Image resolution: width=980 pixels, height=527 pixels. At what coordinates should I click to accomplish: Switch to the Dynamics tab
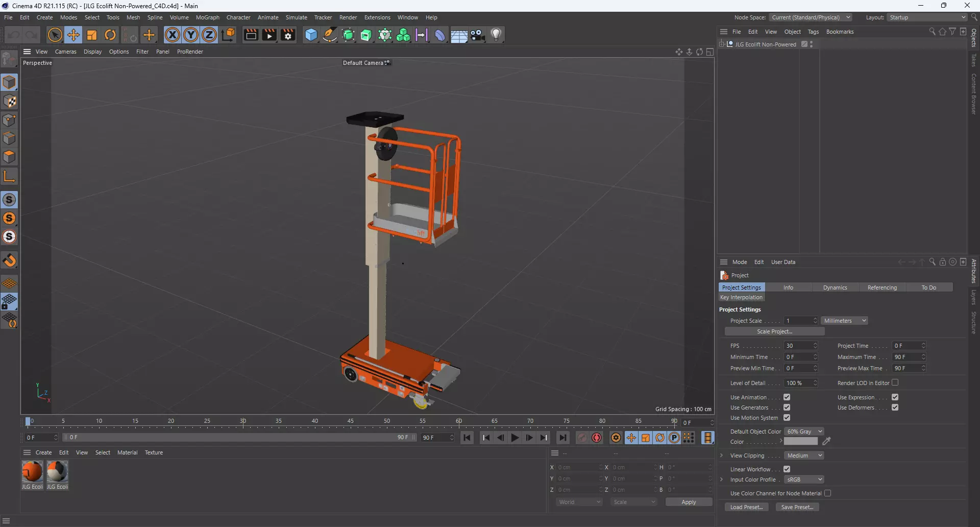click(835, 288)
